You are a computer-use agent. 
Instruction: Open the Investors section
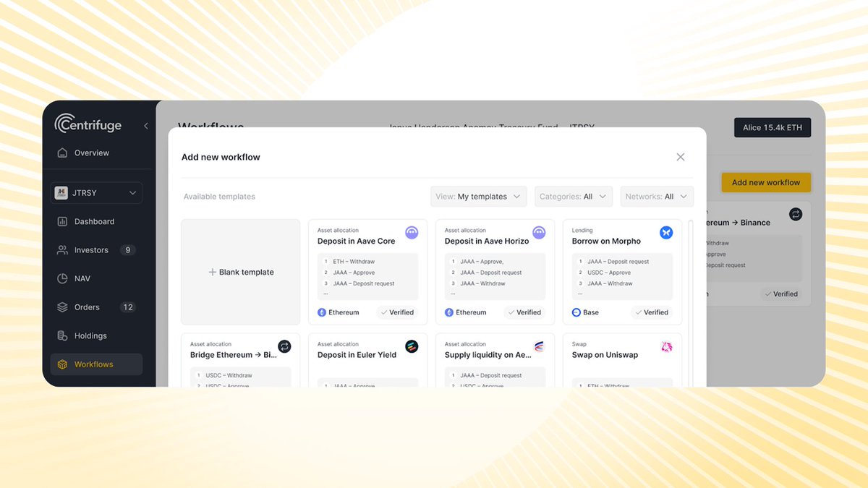91,250
